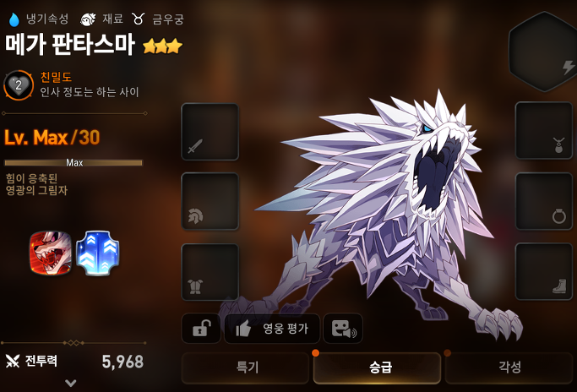View the red roaring wolf skill icon
577x392 pixels.
click(x=51, y=253)
